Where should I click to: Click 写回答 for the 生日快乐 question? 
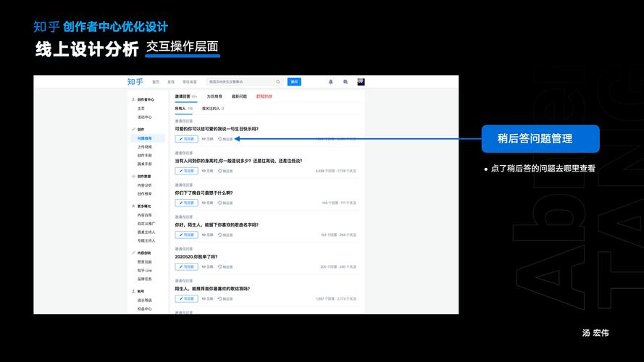(186, 139)
